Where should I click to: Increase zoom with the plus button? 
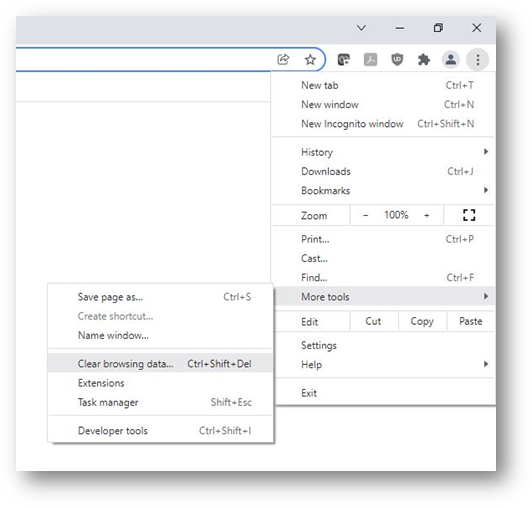click(426, 215)
